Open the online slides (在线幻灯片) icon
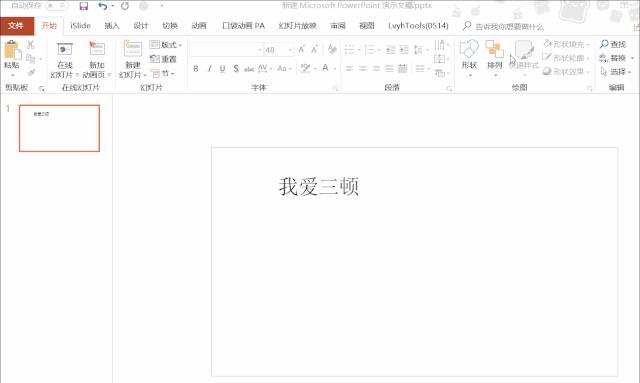Image resolution: width=640 pixels, height=383 pixels. click(x=64, y=50)
